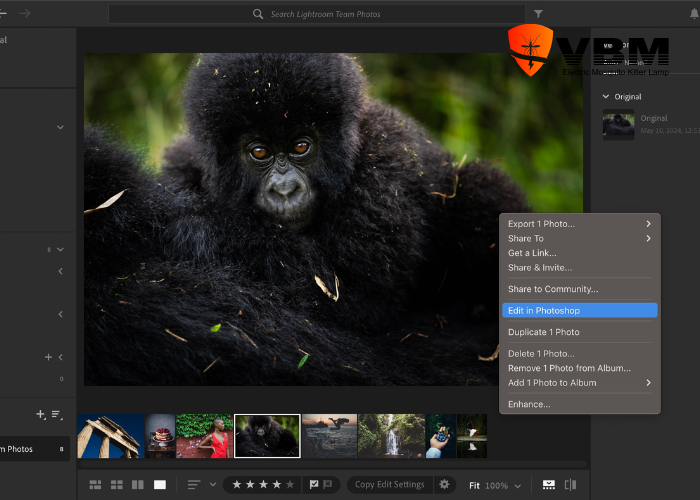Select the layered cake thumbnail
Image resolution: width=700 pixels, height=500 pixels.
(160, 436)
